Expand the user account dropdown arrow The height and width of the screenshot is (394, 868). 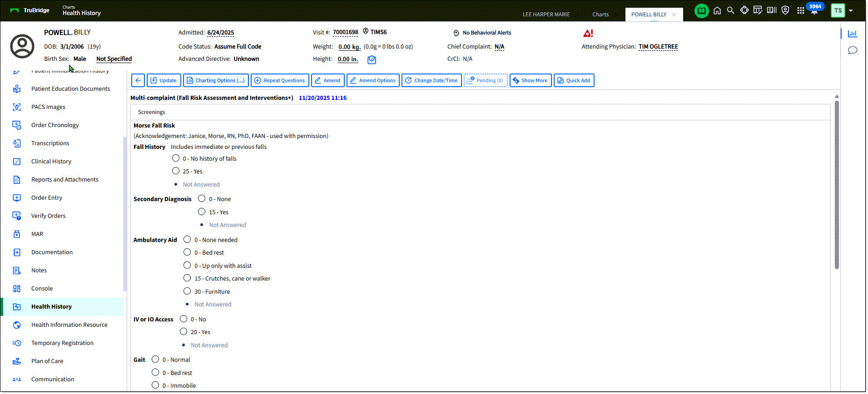(x=851, y=10)
